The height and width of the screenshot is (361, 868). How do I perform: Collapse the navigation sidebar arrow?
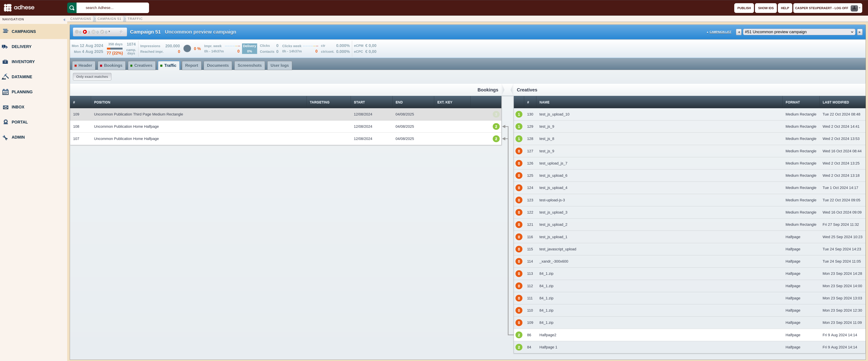[64, 20]
